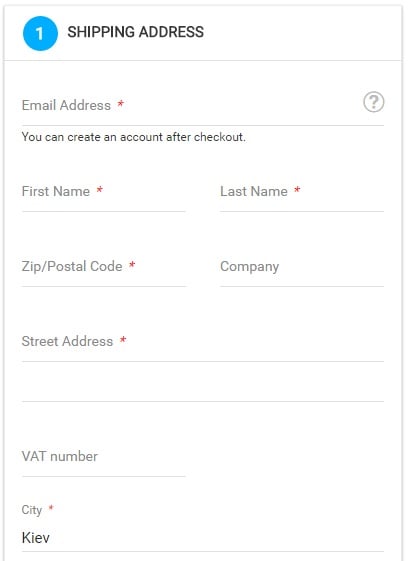Click the red asterisk beside City label
409x561 pixels.
(51, 508)
